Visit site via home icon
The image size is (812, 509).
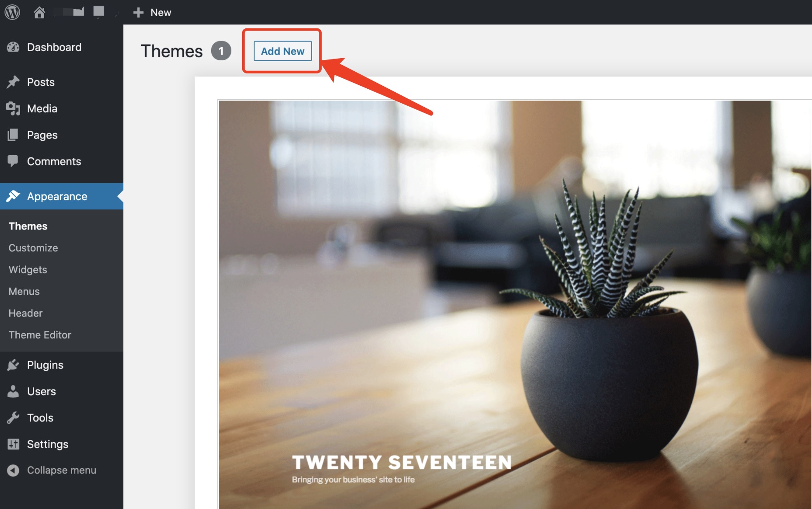tap(39, 12)
